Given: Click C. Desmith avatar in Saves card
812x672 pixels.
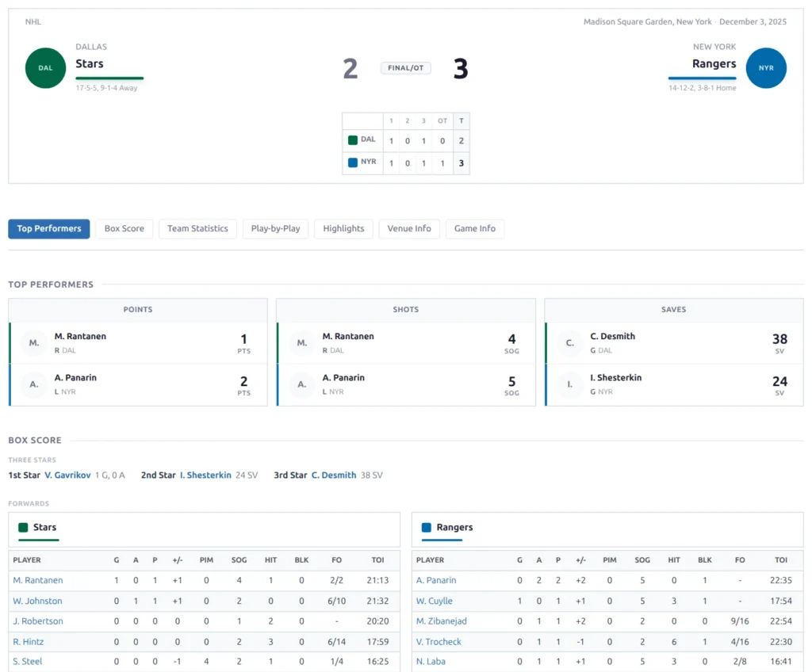Looking at the screenshot, I should click(569, 342).
